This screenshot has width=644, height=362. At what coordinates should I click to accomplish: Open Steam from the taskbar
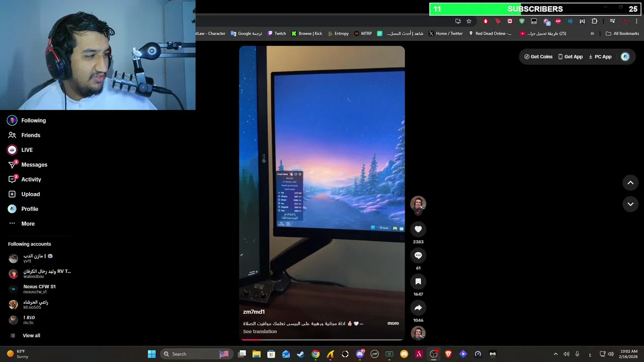pos(300,354)
